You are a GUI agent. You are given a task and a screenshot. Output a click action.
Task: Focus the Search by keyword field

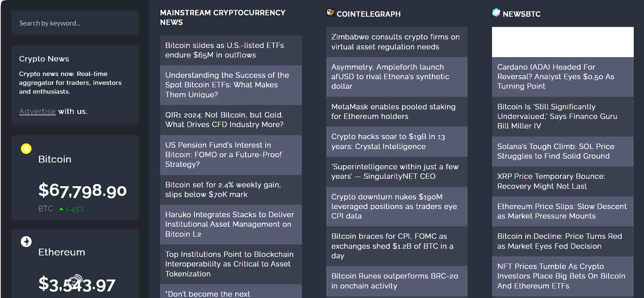(x=75, y=23)
